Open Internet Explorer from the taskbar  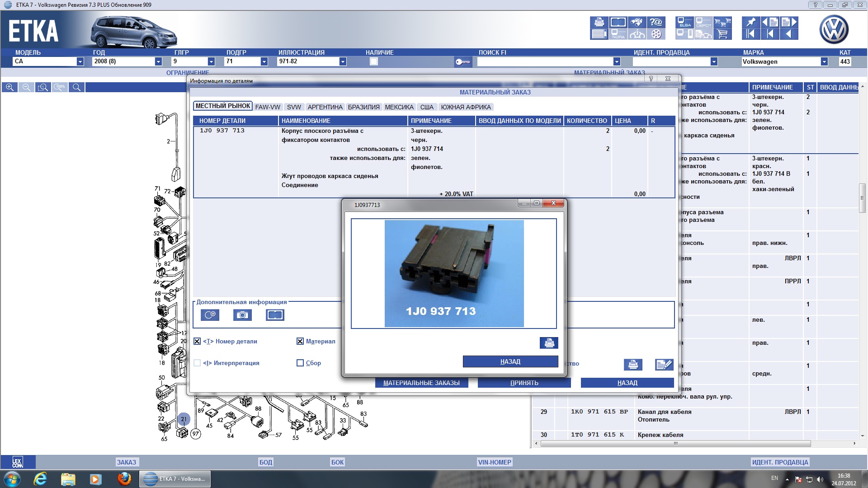(40, 479)
